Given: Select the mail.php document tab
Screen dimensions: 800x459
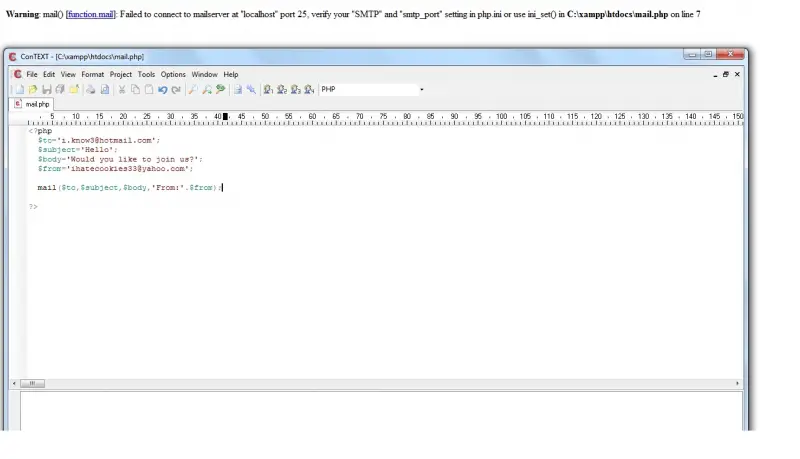Looking at the screenshot, I should (x=32, y=104).
